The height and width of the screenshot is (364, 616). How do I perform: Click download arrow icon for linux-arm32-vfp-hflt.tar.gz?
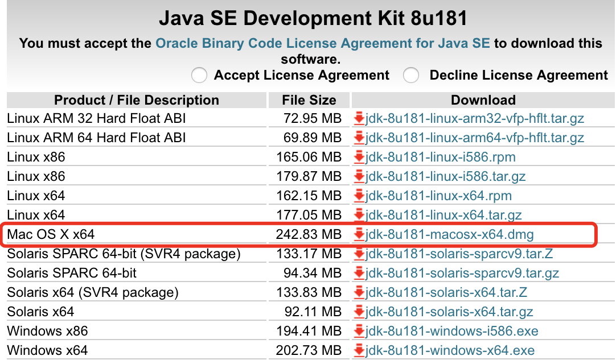(x=359, y=118)
